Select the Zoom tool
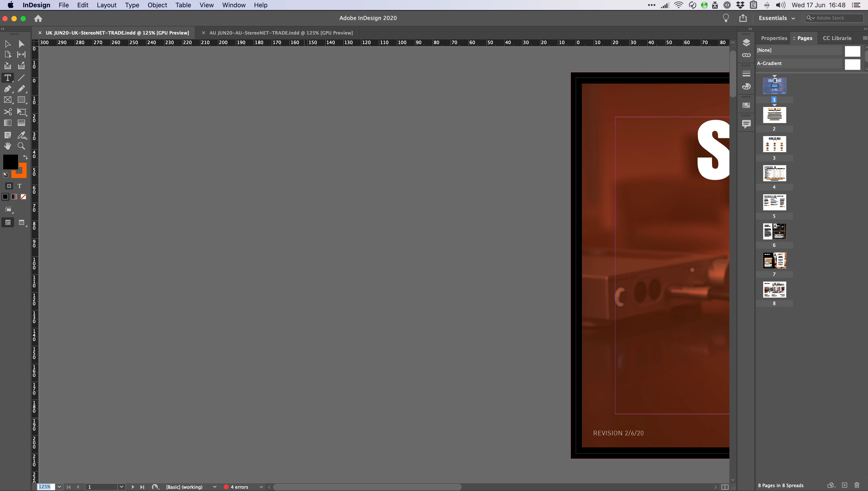This screenshot has height=491, width=868. (21, 146)
